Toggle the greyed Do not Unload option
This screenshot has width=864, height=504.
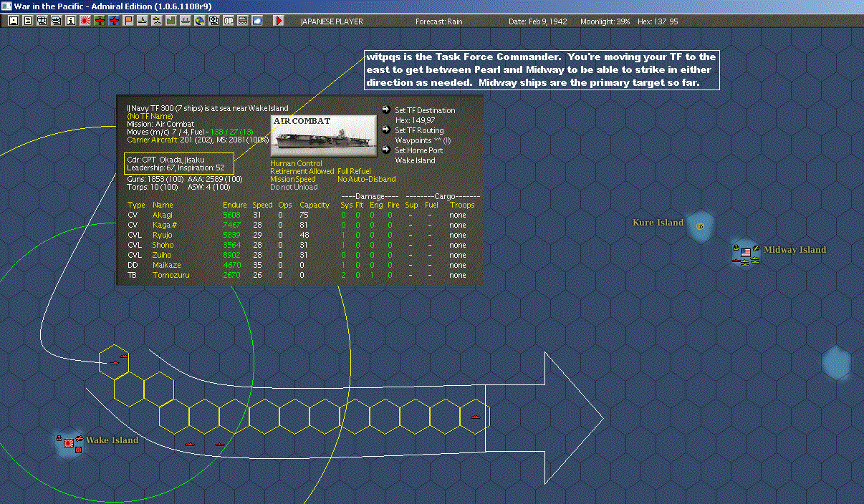point(294,187)
